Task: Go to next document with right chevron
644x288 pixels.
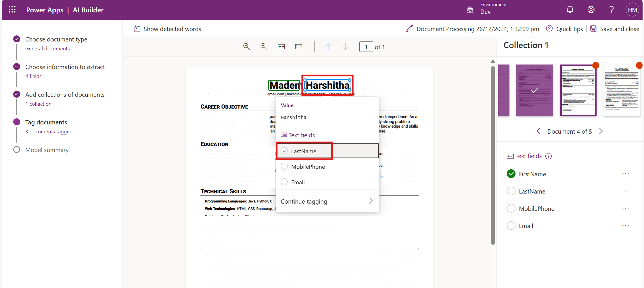Action: (601, 131)
